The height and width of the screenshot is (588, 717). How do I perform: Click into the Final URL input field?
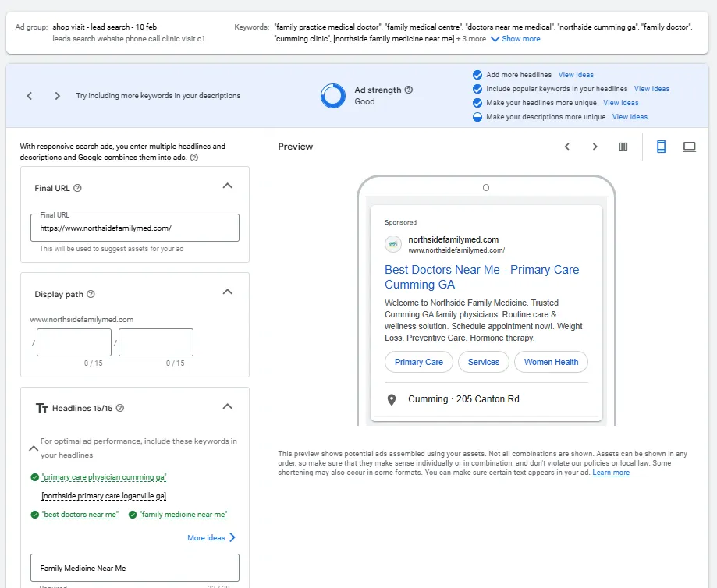(x=134, y=228)
